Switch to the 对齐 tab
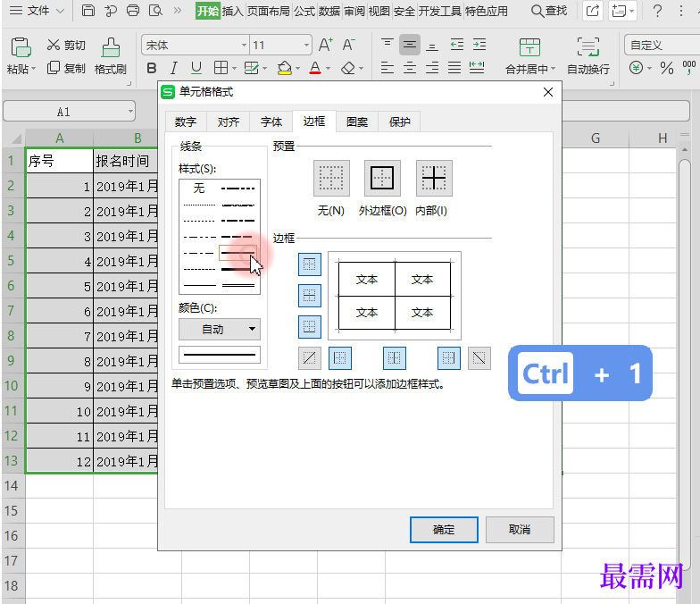The height and width of the screenshot is (604, 700). click(229, 122)
